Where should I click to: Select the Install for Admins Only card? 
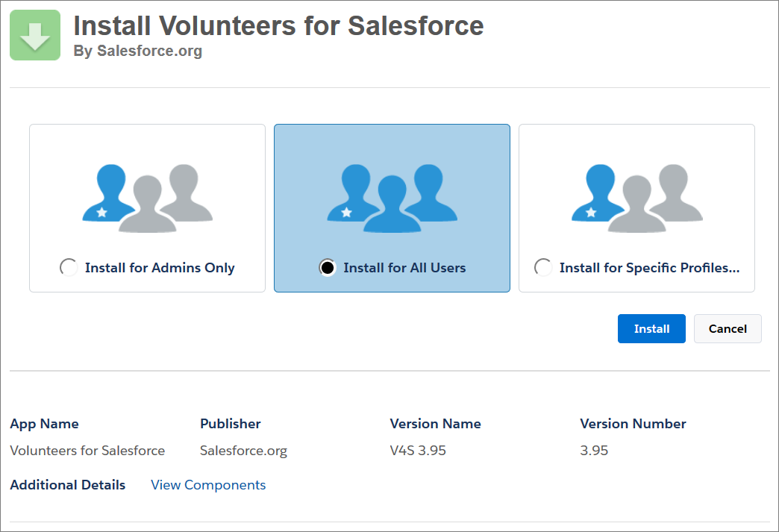point(146,207)
